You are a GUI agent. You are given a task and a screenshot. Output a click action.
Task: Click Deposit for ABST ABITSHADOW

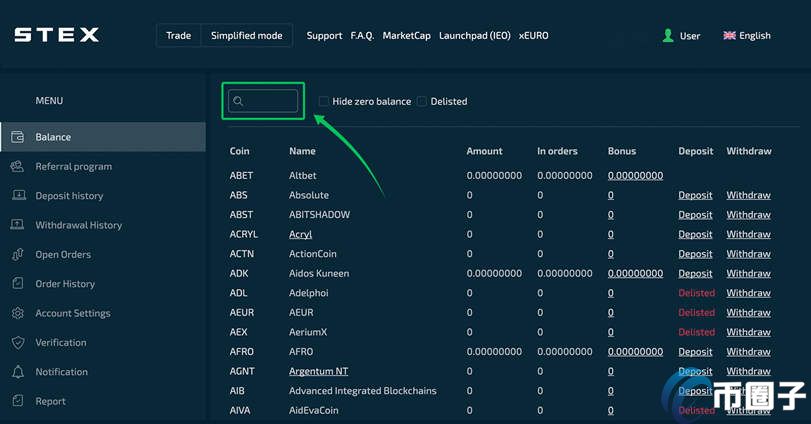[x=695, y=215]
